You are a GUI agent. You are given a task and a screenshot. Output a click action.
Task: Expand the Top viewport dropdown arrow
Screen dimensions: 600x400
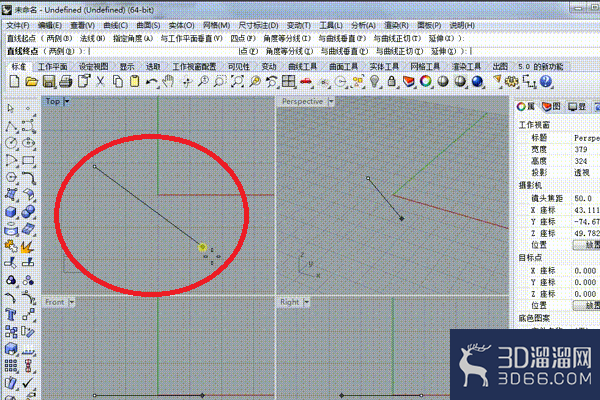[67, 101]
